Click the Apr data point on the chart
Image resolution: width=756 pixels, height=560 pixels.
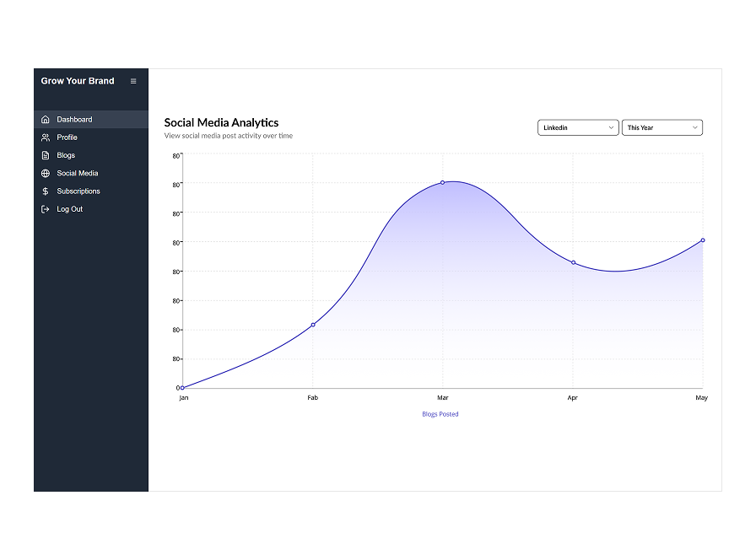click(x=573, y=262)
